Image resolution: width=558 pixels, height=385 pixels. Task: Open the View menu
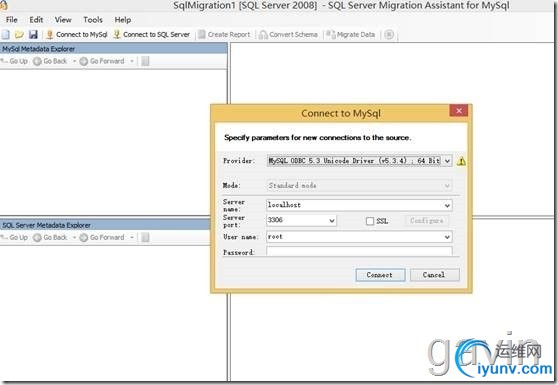tap(63, 20)
